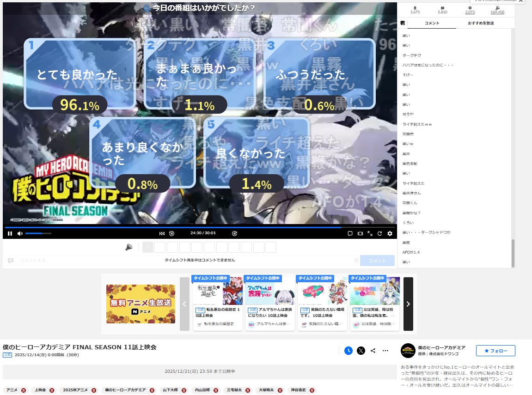Image resolution: width=532 pixels, height=395 pixels.
Task: Adjust the volume slider
Action: coord(38,233)
